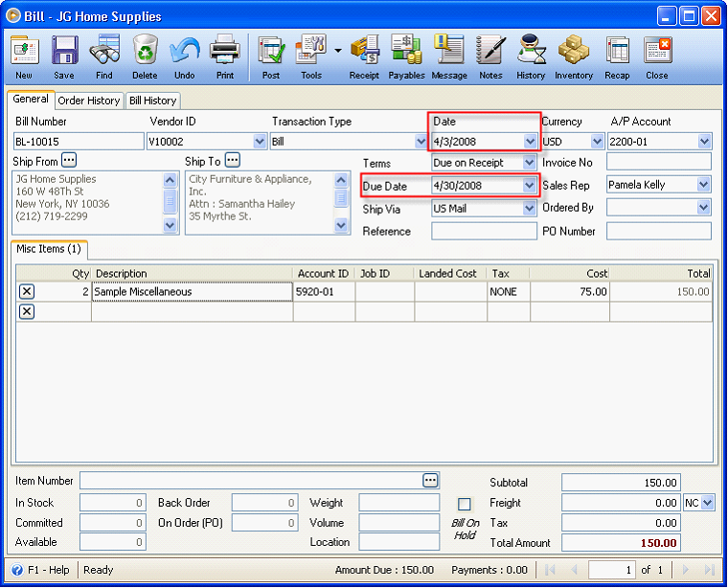
Task: Open the F1 Help icon
Action: pyautogui.click(x=17, y=570)
